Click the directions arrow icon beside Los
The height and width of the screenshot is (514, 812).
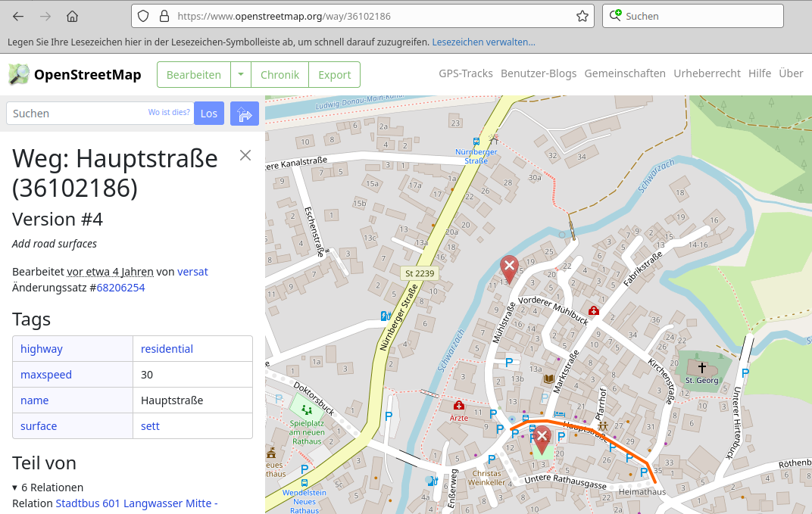[245, 114]
